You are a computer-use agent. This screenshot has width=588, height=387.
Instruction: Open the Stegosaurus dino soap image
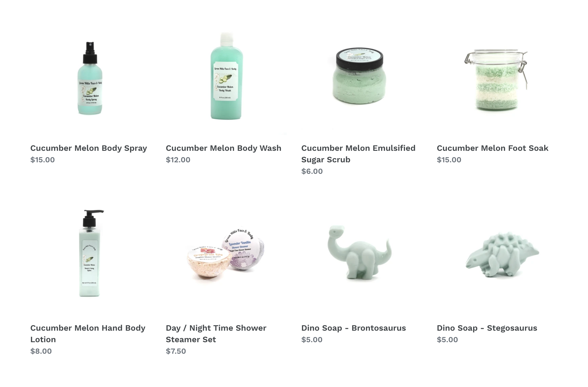coord(502,254)
